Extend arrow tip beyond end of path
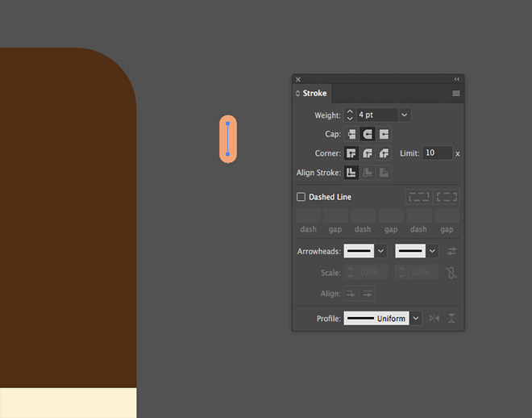532x418 pixels. coord(351,294)
